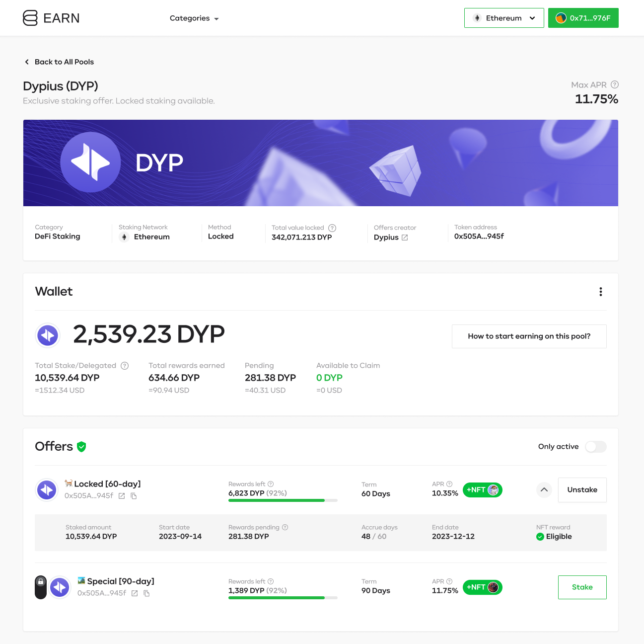Click the 342,071.213 DYP total value
Image resolution: width=644 pixels, height=644 pixels.
302,238
